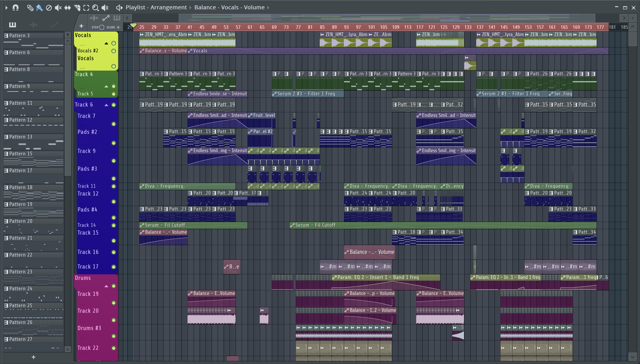This screenshot has width=640, height=364.
Task: Show automation clips in picker panel
Action: [x=54, y=24]
